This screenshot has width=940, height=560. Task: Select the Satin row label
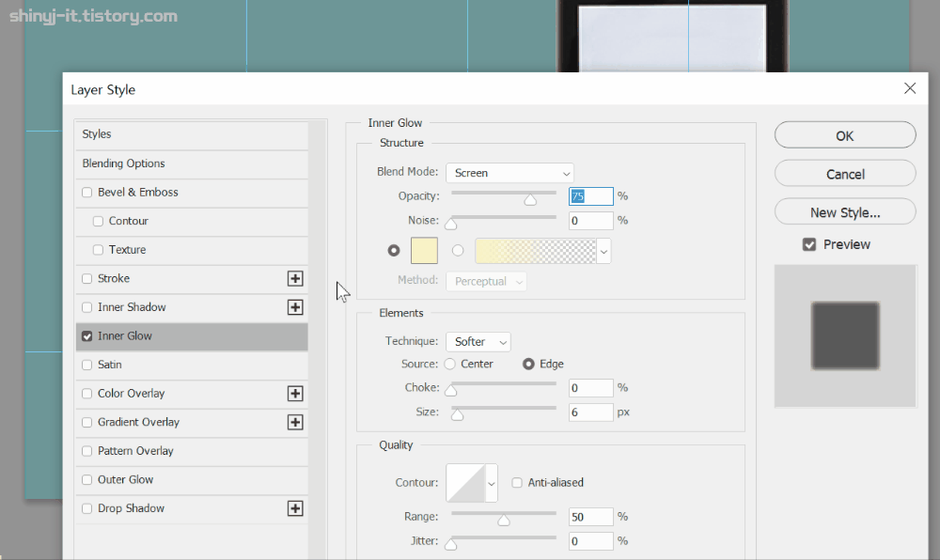coord(110,365)
